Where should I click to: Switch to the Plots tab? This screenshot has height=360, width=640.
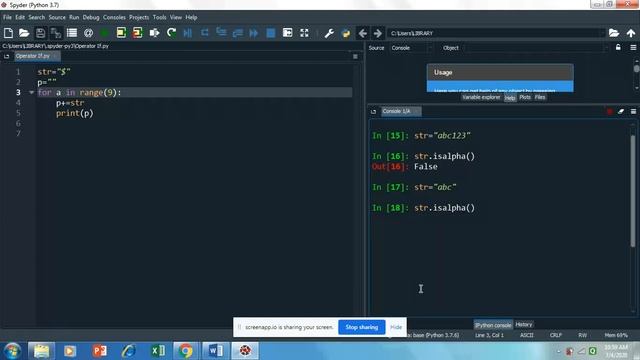point(525,98)
